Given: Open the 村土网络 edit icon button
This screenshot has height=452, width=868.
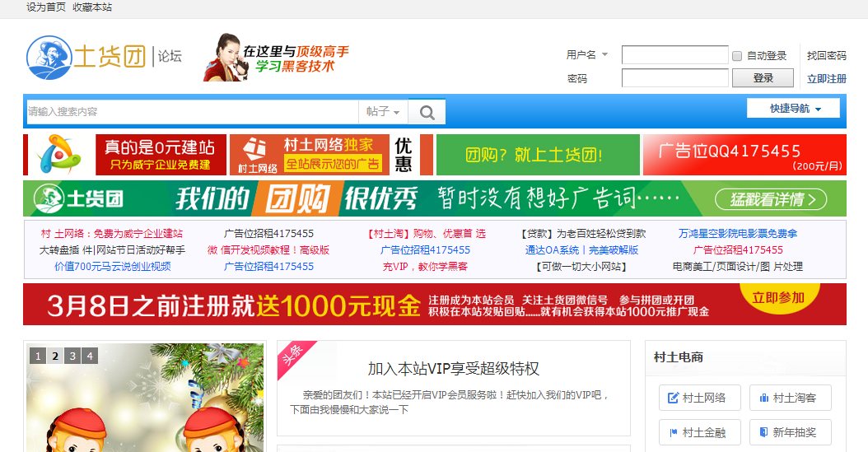Looking at the screenshot, I should (700, 398).
